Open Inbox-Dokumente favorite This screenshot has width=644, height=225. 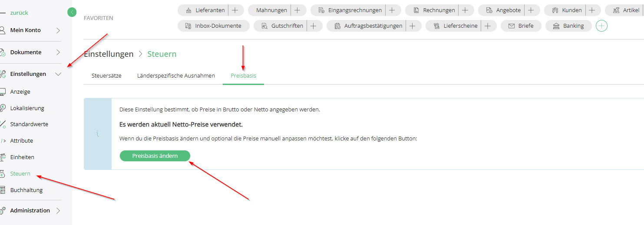(x=214, y=26)
